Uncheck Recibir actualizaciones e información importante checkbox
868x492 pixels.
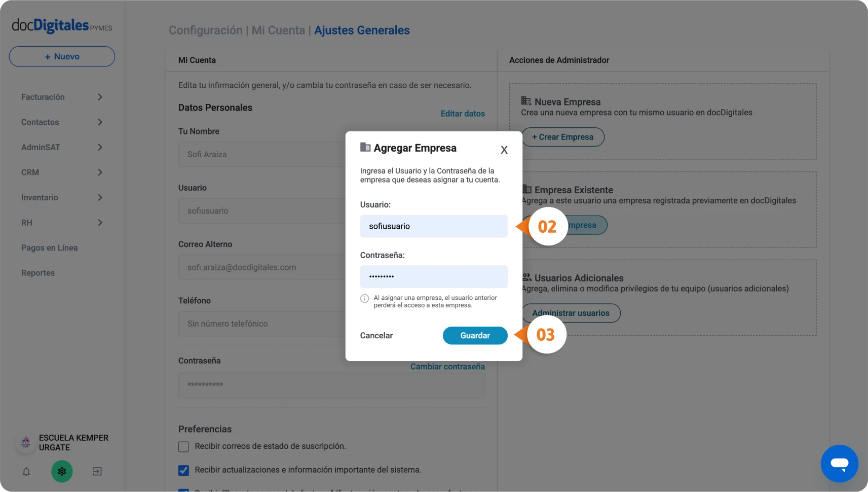pos(184,470)
